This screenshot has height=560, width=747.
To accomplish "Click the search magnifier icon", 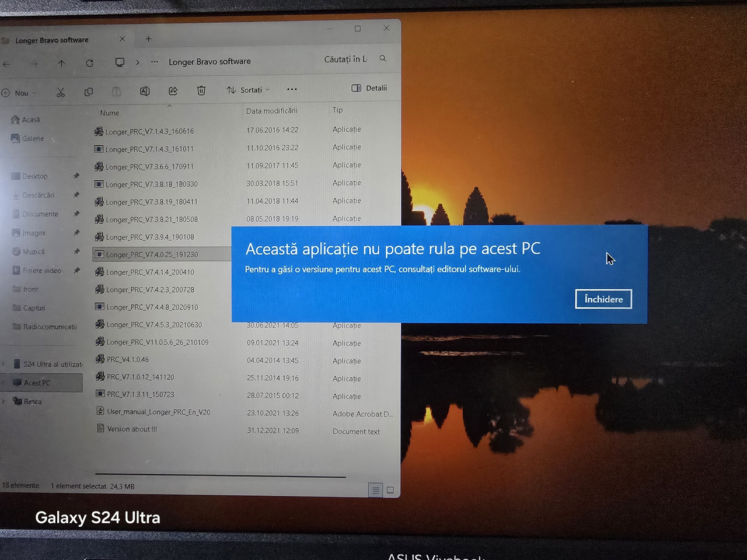I will point(383,58).
